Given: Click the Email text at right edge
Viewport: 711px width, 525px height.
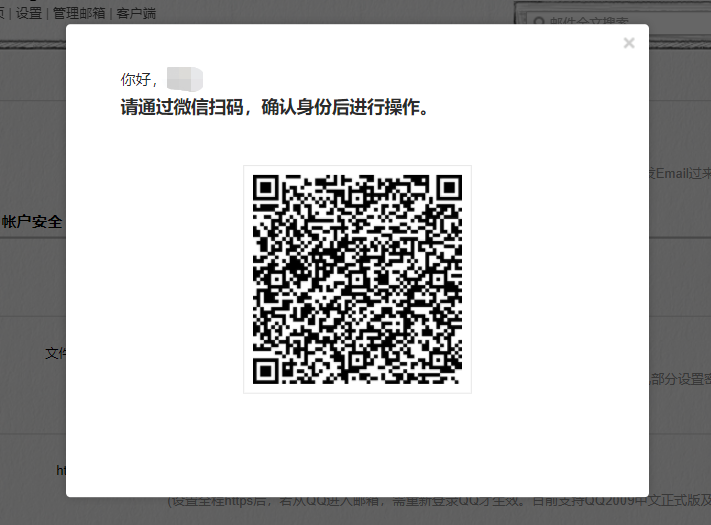Looking at the screenshot, I should [678, 173].
